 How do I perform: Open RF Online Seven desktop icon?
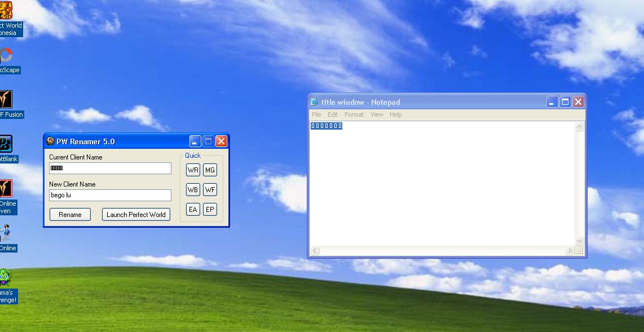click(6, 189)
